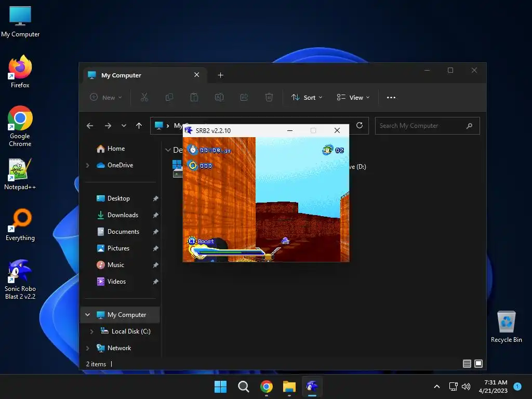Click the SRB2 v2.2.10 title bar icon
Viewport: 532px width, 399px height.
[189, 130]
